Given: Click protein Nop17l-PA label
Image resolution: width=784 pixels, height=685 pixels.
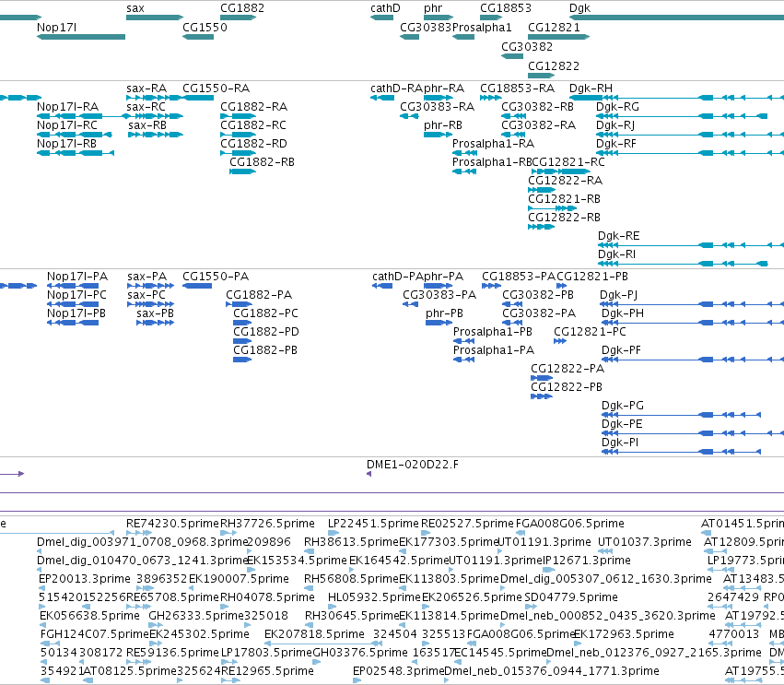Looking at the screenshot, I should coord(77,277).
